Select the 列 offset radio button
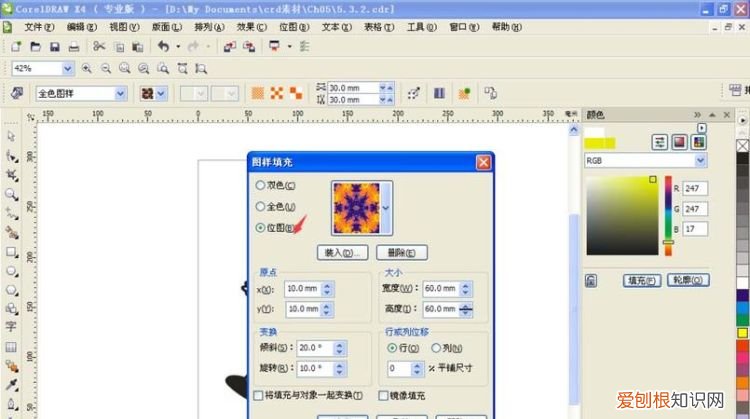Image resolution: width=750 pixels, height=419 pixels. pyautogui.click(x=436, y=348)
